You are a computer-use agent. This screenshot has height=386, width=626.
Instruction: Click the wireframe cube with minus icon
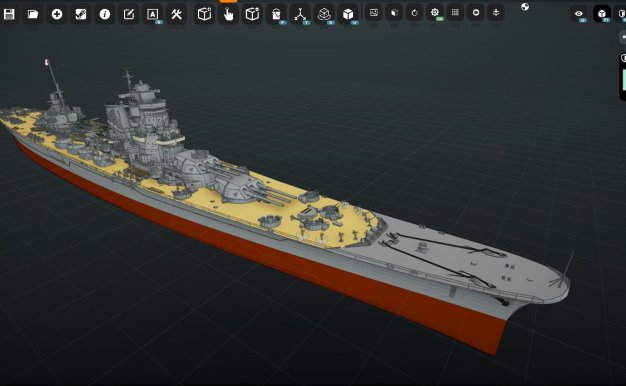point(252,14)
